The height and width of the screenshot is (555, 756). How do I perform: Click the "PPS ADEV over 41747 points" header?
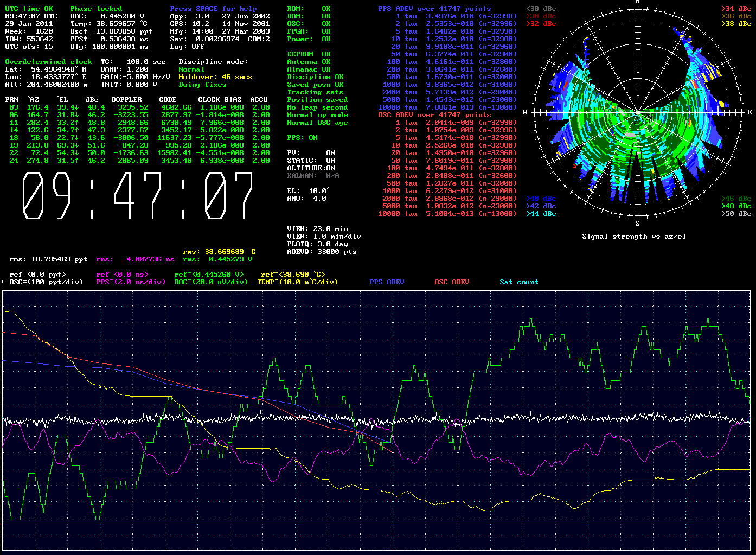434,9
